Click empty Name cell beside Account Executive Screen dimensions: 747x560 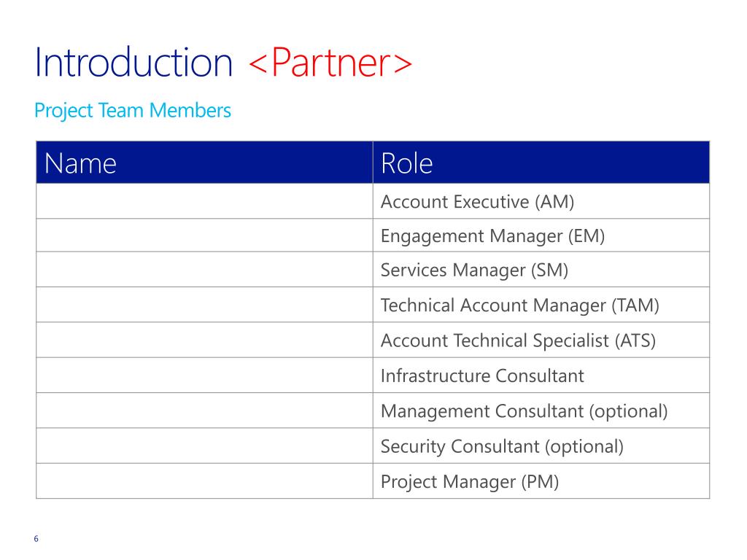[204, 201]
